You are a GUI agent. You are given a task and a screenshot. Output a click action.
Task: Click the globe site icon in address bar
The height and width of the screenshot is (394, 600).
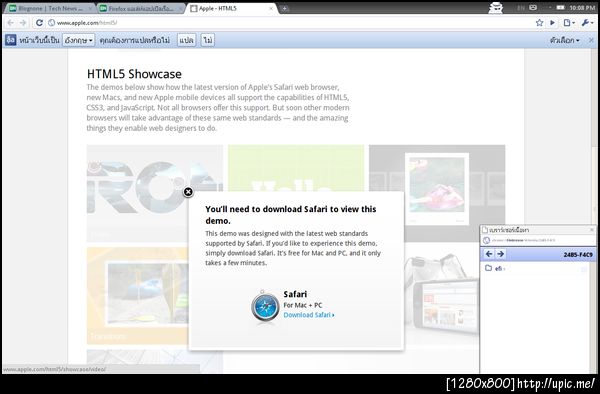click(x=51, y=23)
